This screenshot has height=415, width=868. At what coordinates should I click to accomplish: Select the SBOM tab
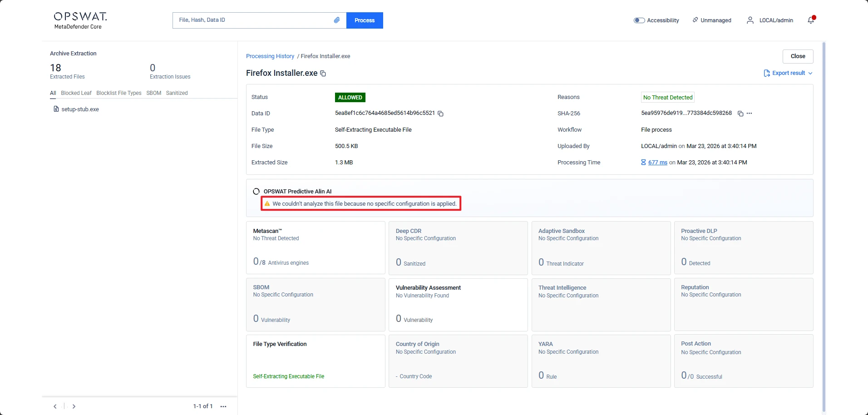(153, 93)
